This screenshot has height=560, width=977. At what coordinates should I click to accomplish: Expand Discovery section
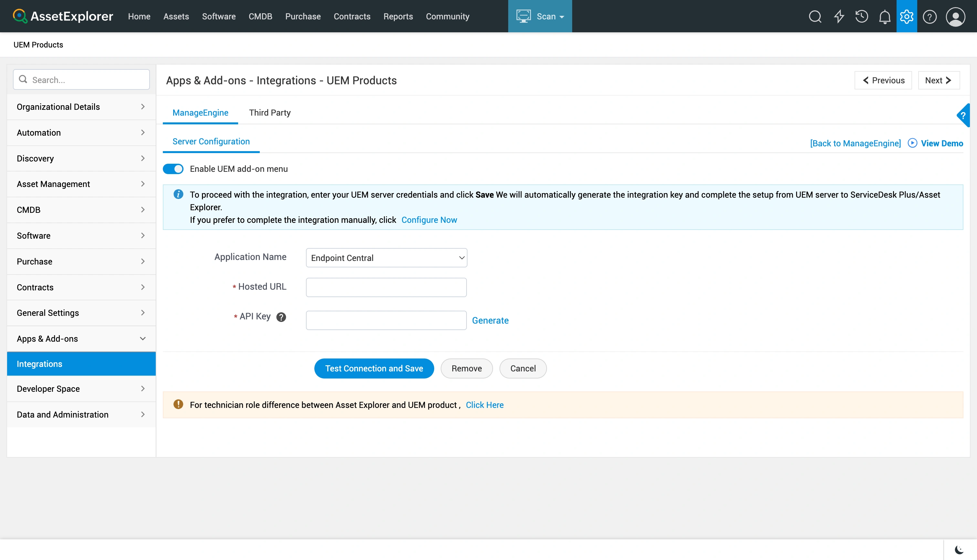(x=81, y=158)
